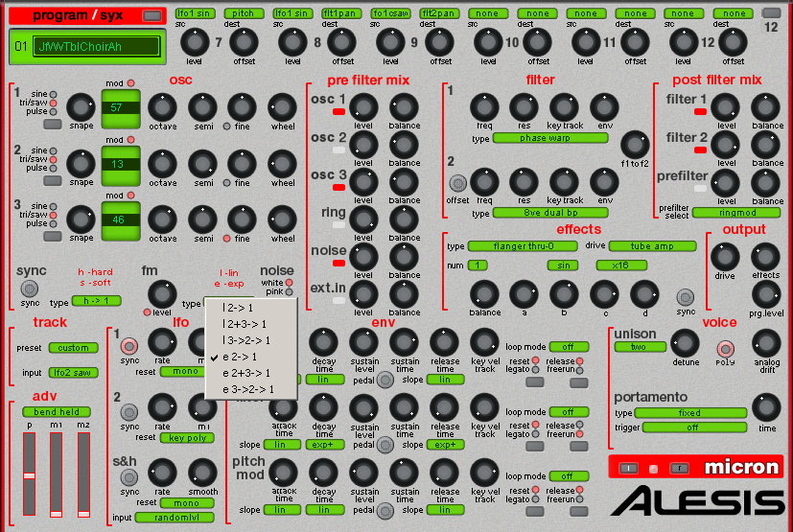The image size is (793, 532).
Task: Open the portamento type dropdown fixed
Action: click(x=690, y=412)
